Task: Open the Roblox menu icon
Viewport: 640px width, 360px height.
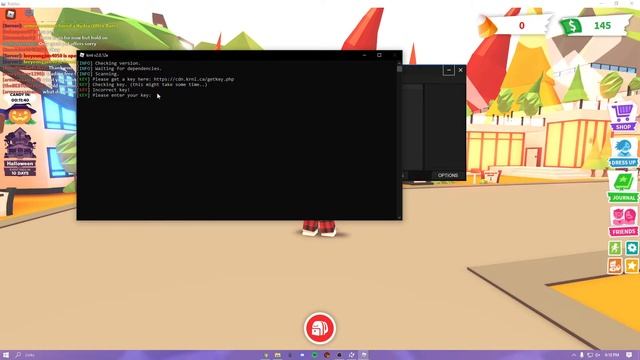Action: click(x=10, y=14)
